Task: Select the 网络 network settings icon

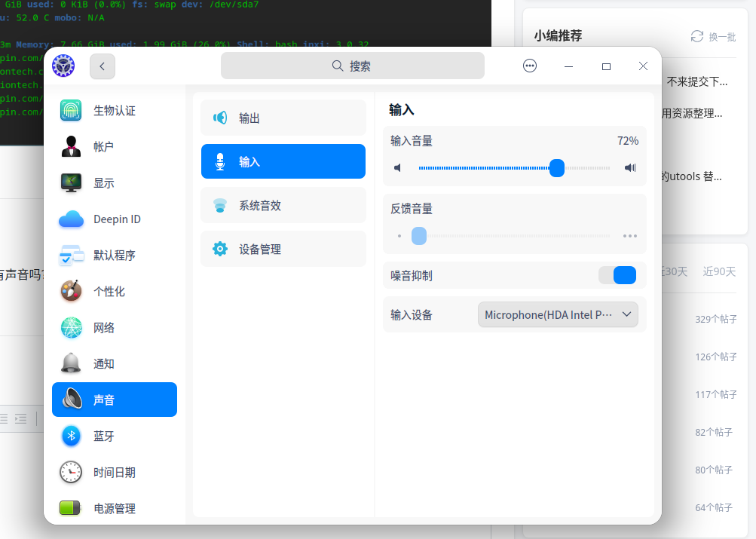Action: tap(70, 327)
